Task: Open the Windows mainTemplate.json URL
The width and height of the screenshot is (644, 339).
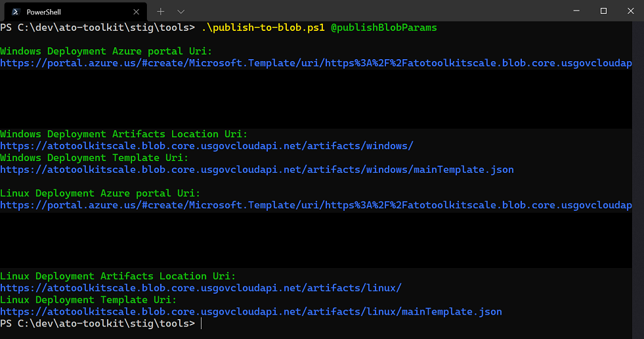Action: pos(257,169)
